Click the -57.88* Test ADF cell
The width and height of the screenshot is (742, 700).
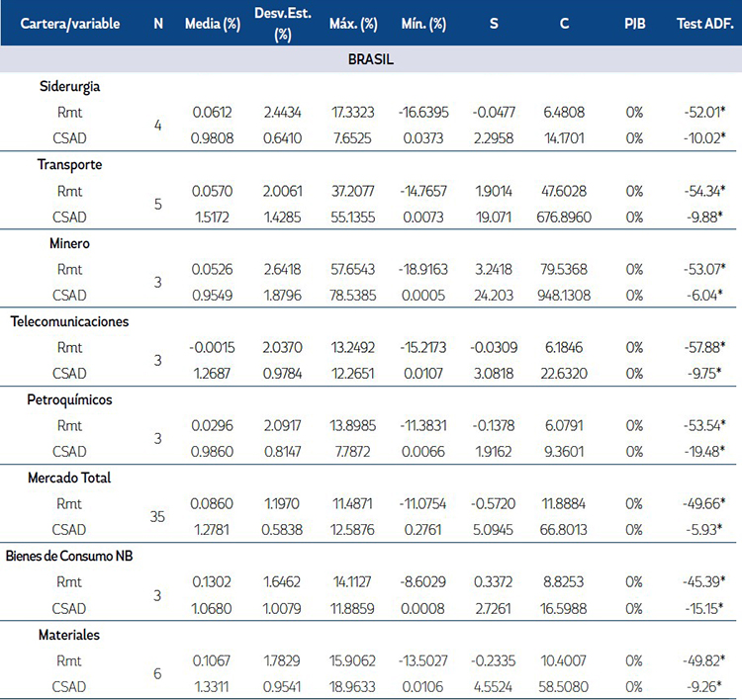(702, 347)
